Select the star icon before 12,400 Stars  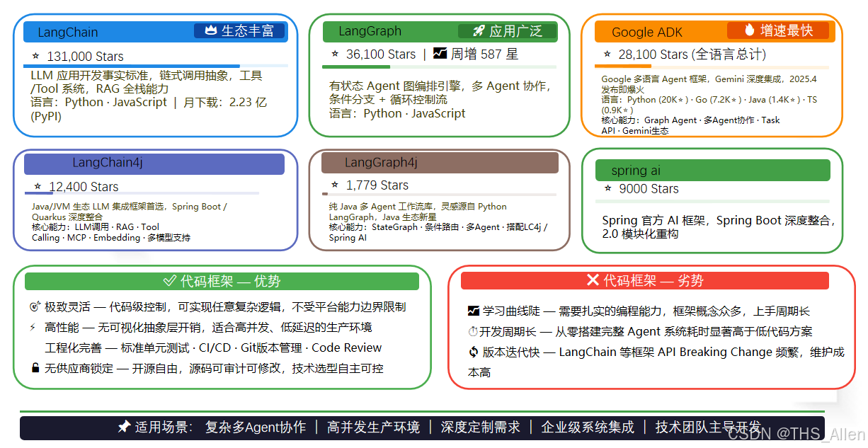(38, 186)
